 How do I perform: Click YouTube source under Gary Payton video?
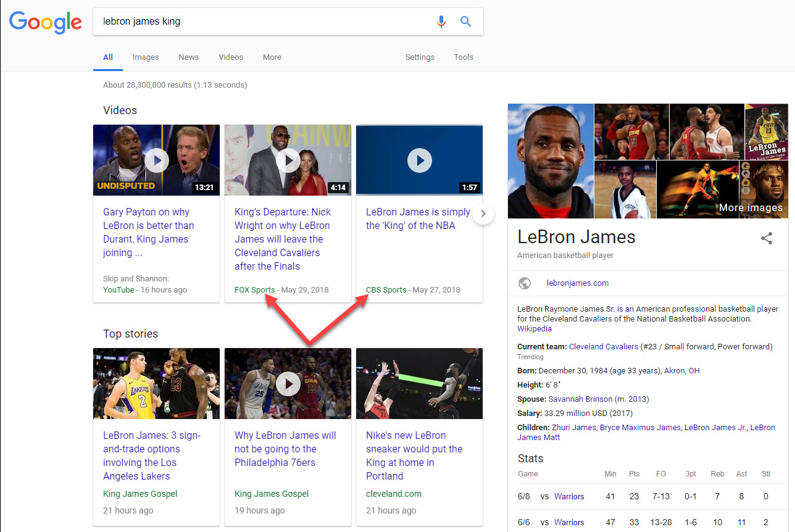click(119, 290)
